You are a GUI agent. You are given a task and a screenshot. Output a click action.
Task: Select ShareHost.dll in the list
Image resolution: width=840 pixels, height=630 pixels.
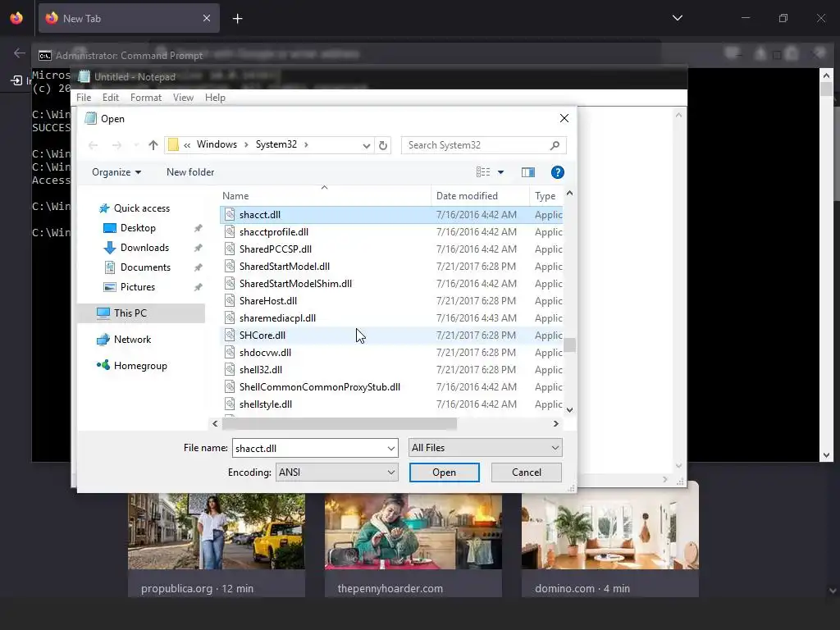pos(391,301)
